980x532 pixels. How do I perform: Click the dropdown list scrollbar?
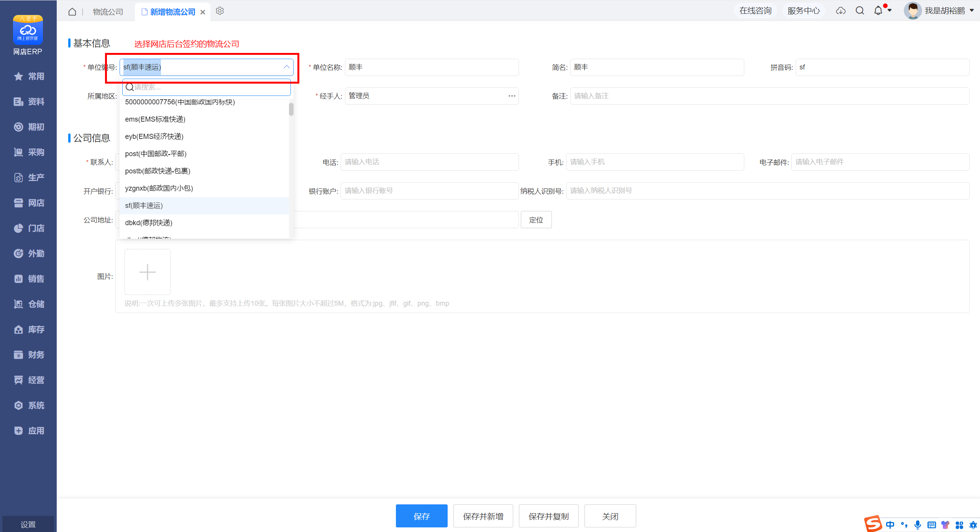click(291, 109)
